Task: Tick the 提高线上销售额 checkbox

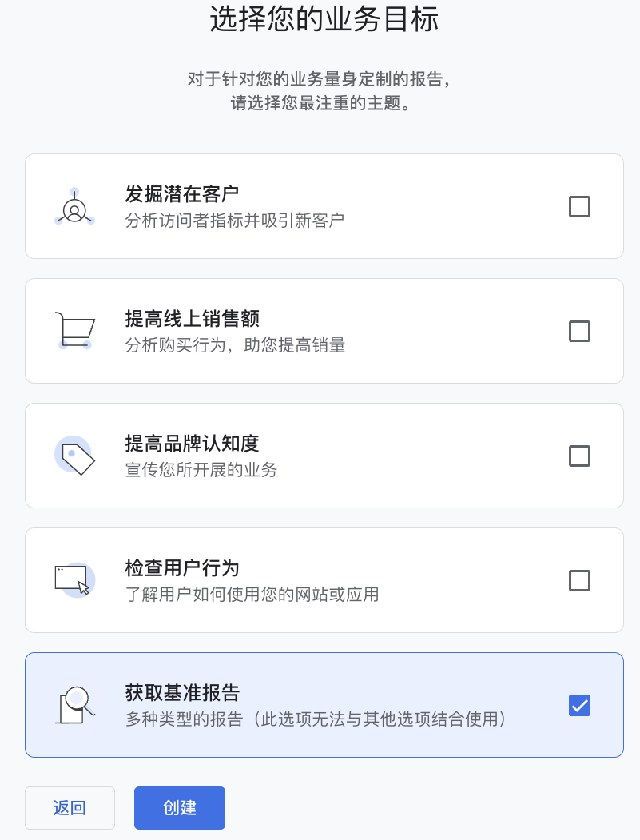Action: 579,331
